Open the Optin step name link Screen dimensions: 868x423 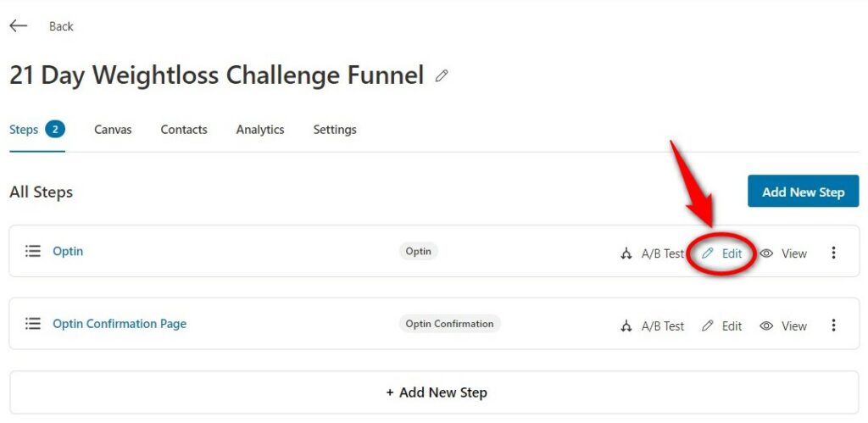pos(68,252)
